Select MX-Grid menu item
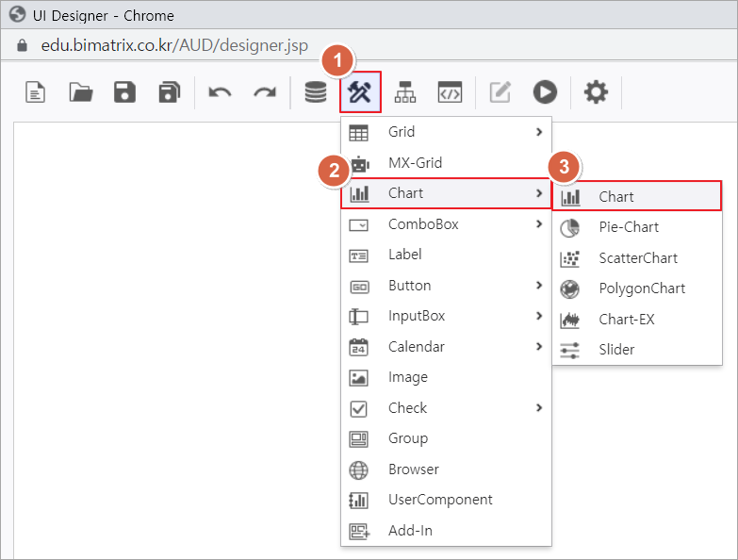This screenshot has width=738, height=560. [446, 163]
